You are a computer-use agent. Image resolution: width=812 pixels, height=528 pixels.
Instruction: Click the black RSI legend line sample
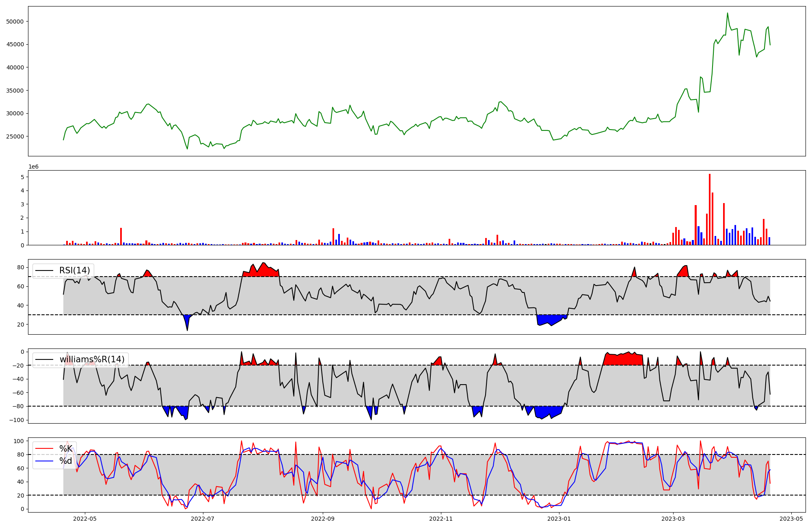45,270
